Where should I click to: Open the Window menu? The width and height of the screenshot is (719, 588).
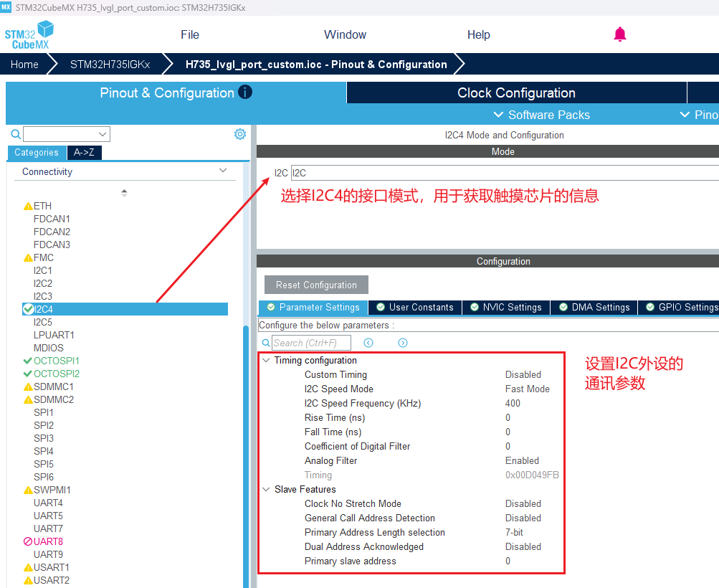345,35
